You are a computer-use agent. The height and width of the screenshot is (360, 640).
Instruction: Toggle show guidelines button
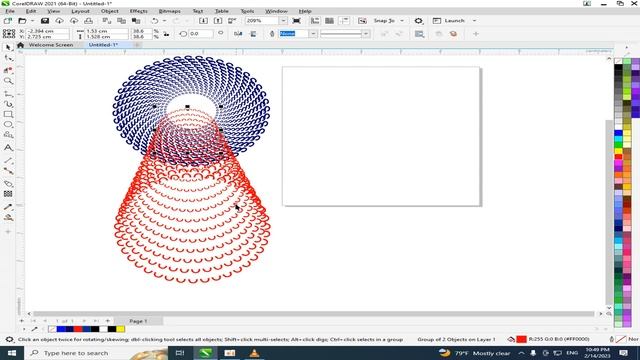344,21
